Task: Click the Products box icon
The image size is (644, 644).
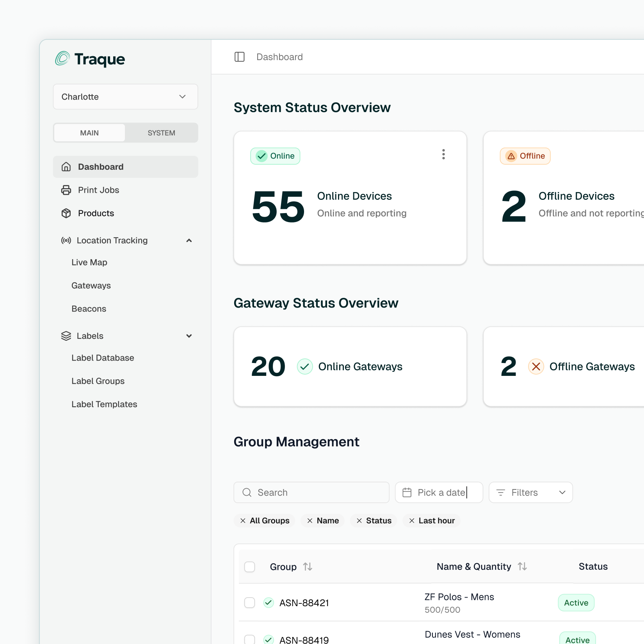Action: (66, 213)
